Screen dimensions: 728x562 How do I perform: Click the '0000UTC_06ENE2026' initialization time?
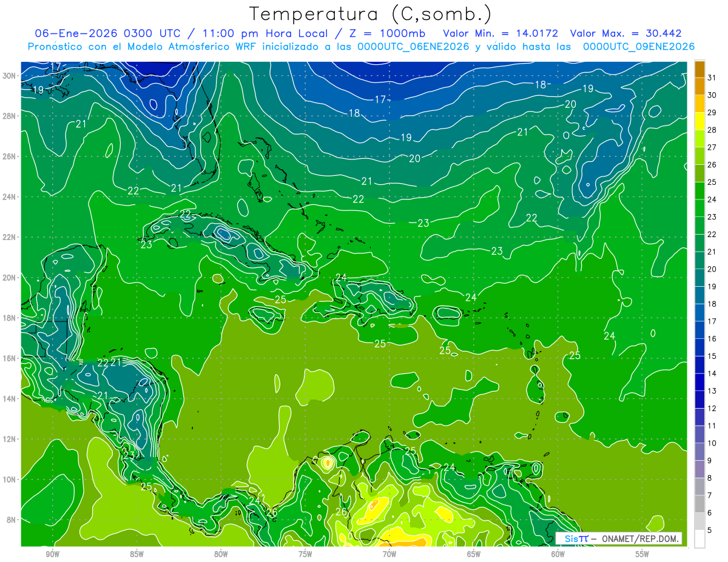413,47
